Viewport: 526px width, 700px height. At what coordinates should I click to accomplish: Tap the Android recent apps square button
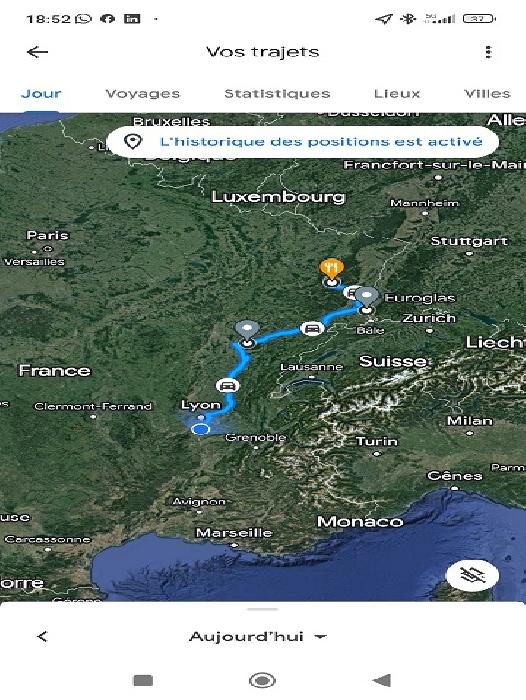[143, 680]
